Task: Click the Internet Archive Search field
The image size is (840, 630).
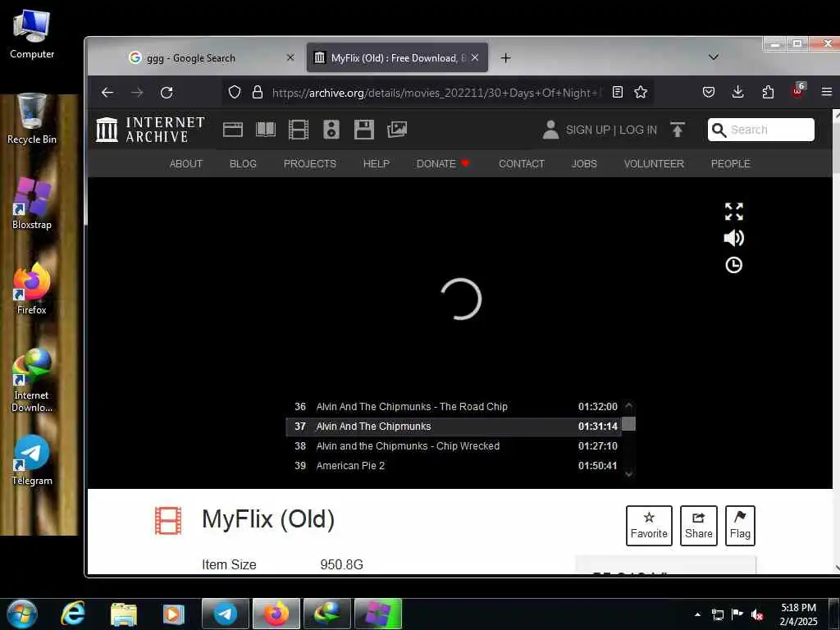Action: tap(761, 130)
